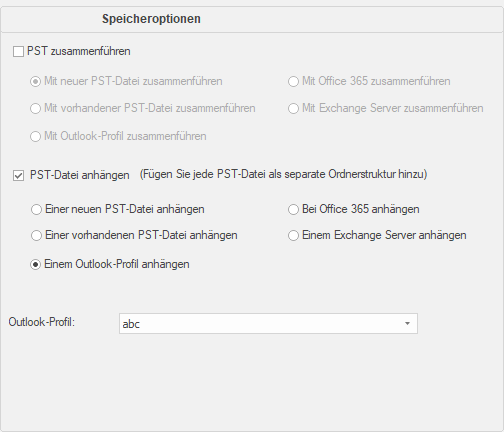Enable the PST zusammenführen checkbox
This screenshot has height=432, width=504.
pyautogui.click(x=18, y=52)
